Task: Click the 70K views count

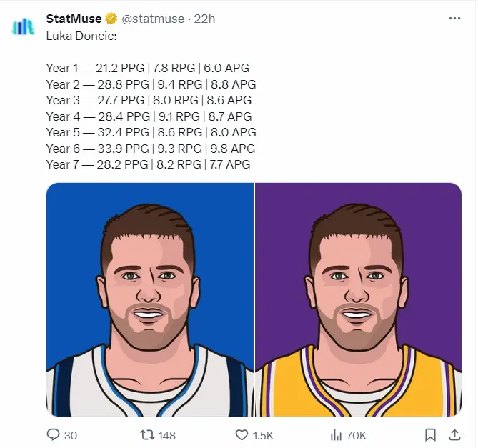Action: click(356, 435)
